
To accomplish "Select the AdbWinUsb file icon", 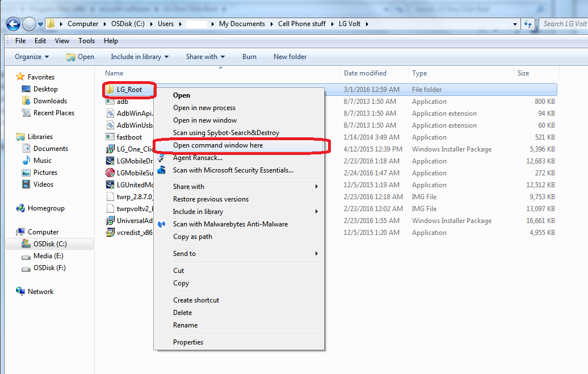I will [x=110, y=125].
